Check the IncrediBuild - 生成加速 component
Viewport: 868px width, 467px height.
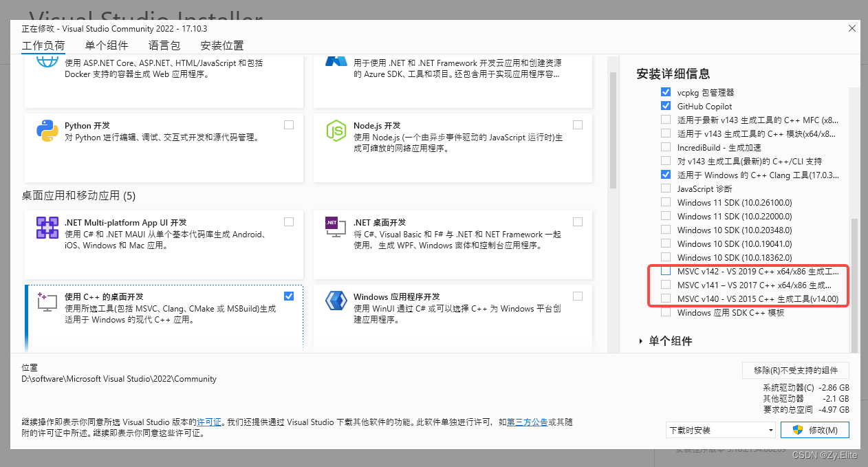point(665,147)
